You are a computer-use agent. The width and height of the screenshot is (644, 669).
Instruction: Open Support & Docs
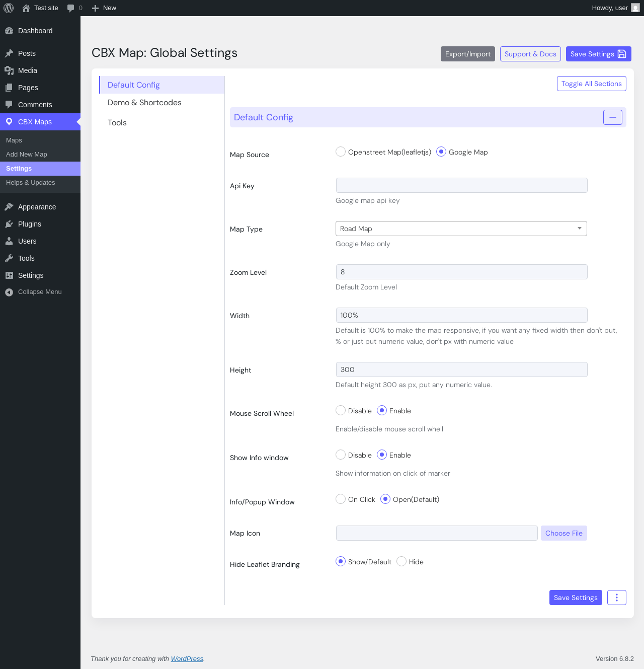point(530,54)
